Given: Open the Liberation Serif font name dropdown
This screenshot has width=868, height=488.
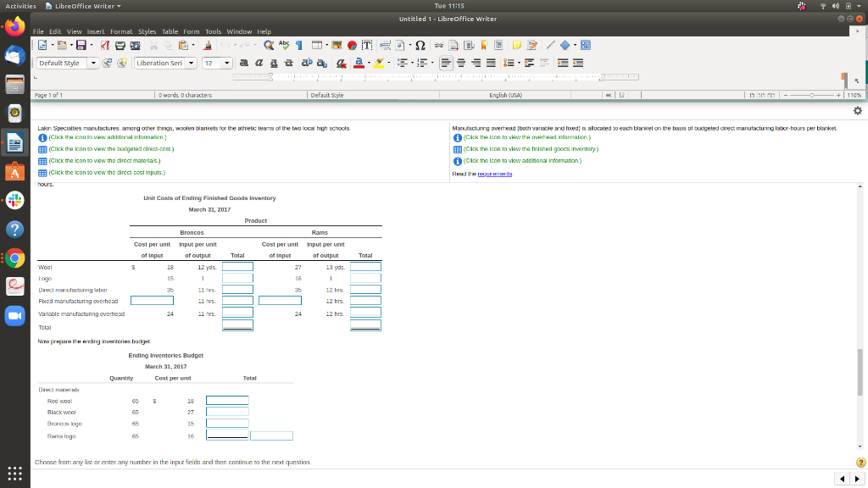Looking at the screenshot, I should tap(191, 63).
